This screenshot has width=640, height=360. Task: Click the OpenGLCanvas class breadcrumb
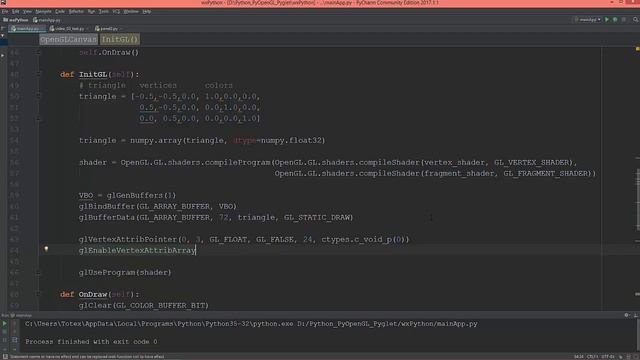pos(69,39)
